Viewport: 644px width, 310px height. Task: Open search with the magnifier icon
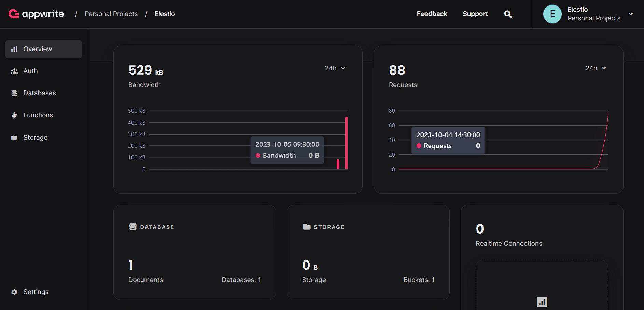508,14
